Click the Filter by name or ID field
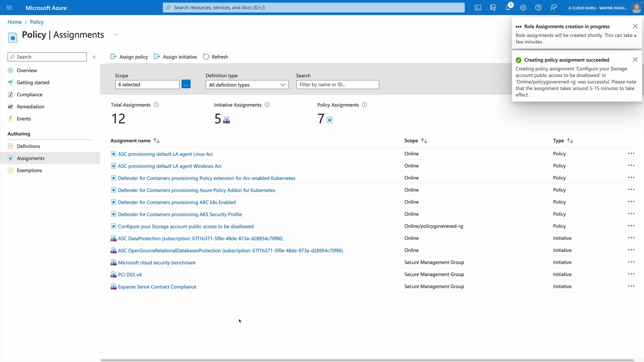Image resolution: width=644 pixels, height=362 pixels. [x=337, y=85]
